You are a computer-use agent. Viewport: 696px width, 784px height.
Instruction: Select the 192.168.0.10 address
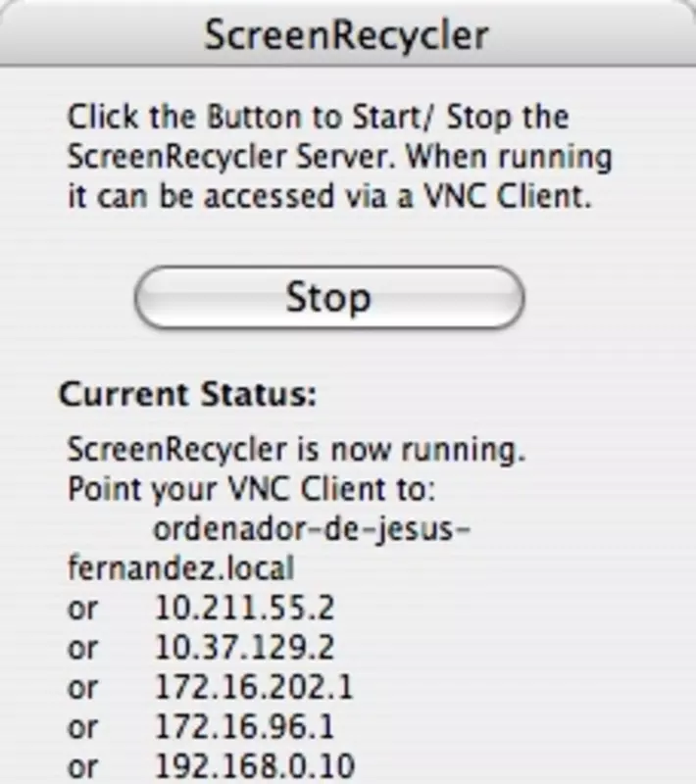[x=255, y=766]
